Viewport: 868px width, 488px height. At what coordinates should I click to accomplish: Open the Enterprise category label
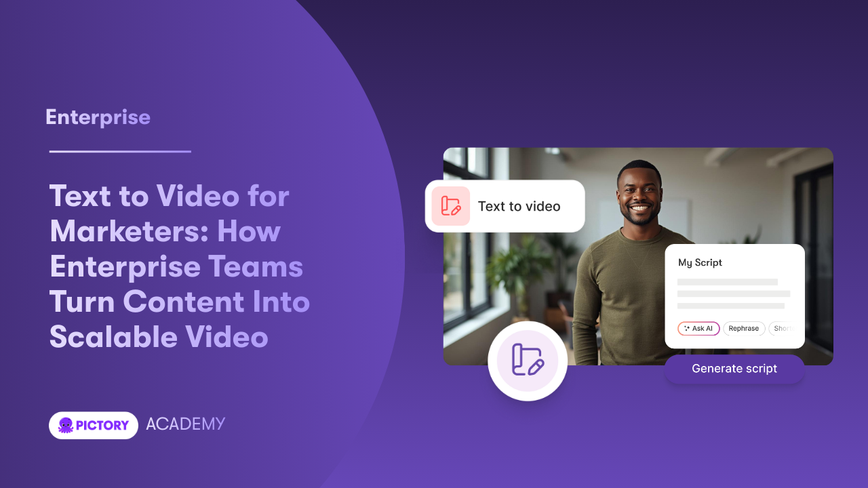coord(98,117)
